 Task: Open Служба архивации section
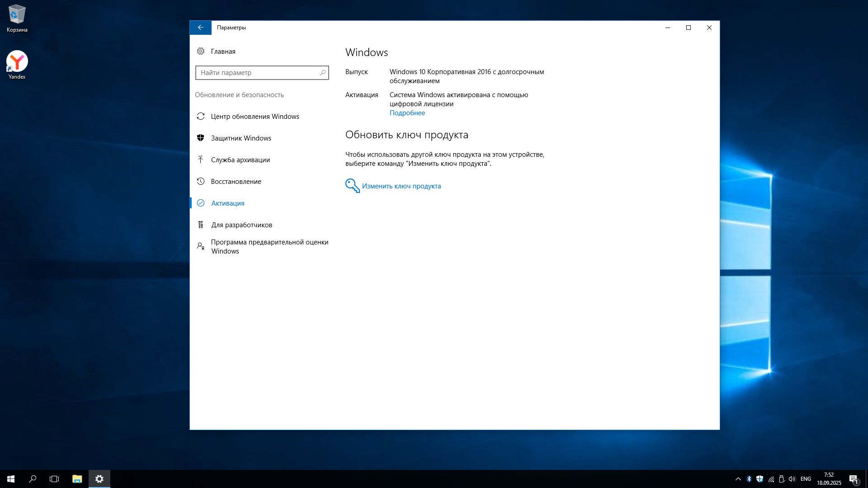[x=240, y=160]
